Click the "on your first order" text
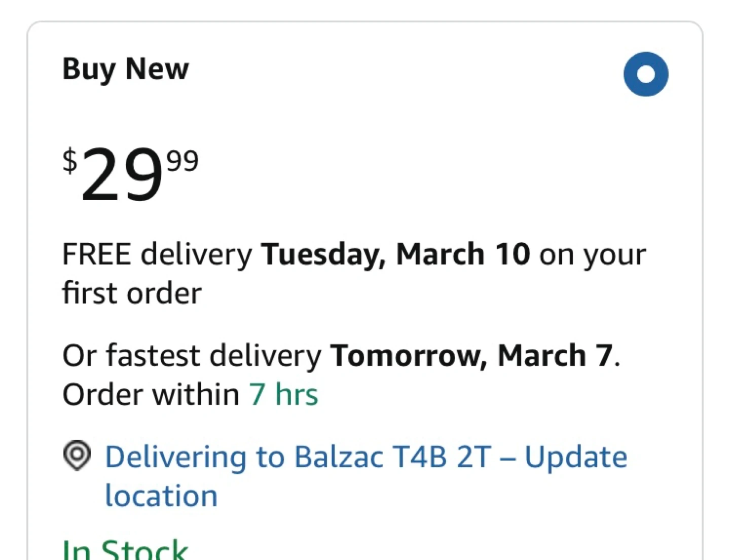Image resolution: width=730 pixels, height=560 pixels. click(592, 254)
